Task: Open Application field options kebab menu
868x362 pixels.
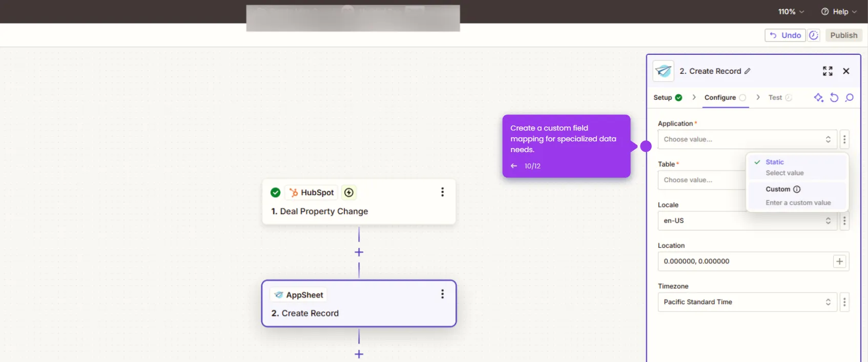Action: click(844, 139)
